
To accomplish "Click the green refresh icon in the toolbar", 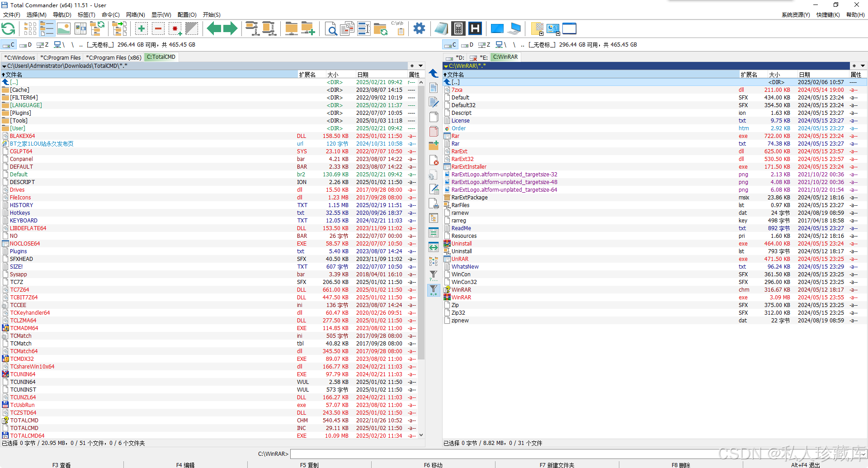I will pyautogui.click(x=9, y=29).
